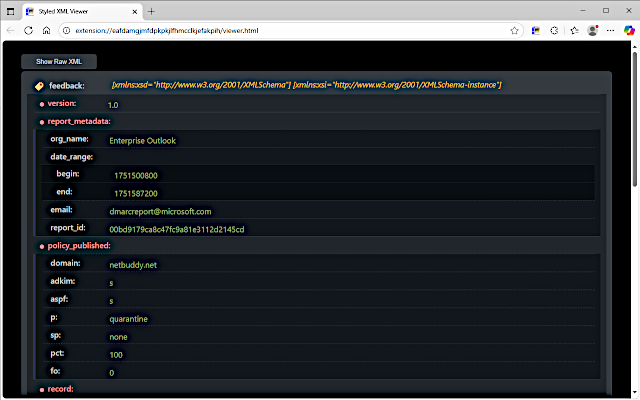The height and width of the screenshot is (400, 640).
Task: Open a new tab with plus button
Action: [x=151, y=11]
